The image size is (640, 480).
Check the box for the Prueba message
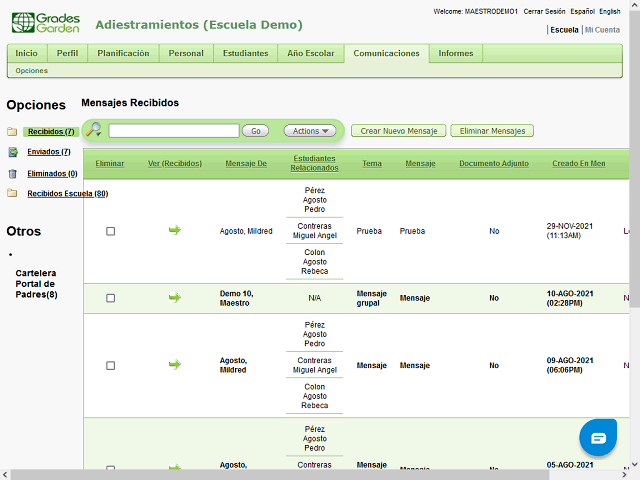(x=110, y=231)
